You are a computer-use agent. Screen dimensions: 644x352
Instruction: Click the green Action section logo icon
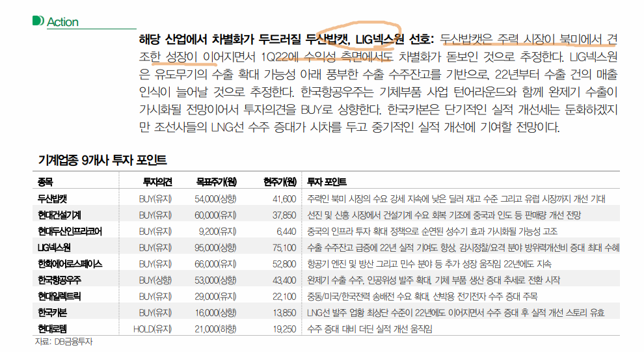(38, 21)
